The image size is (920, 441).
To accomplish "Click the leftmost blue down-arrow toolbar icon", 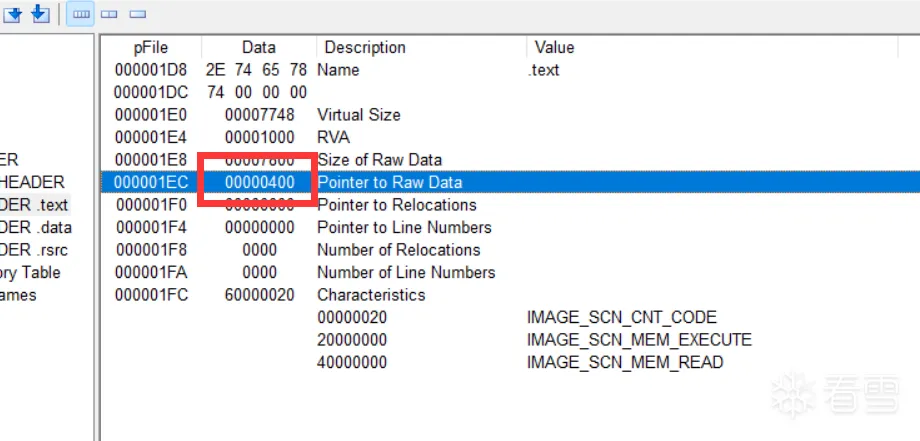I will (13, 13).
